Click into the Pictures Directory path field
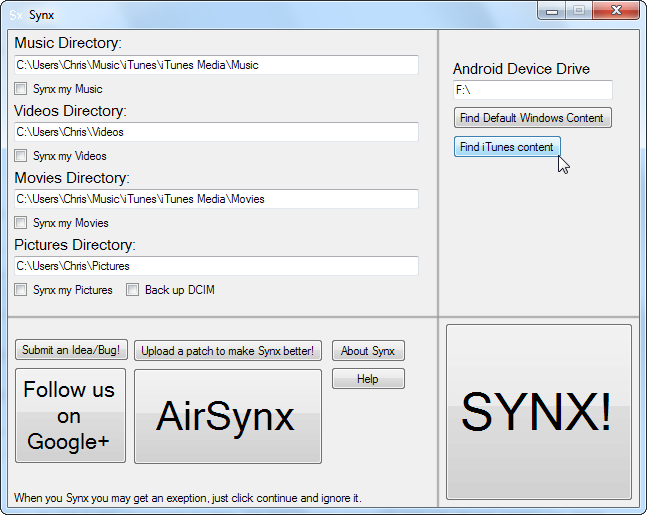Screen dimensions: 647x515 [x=216, y=266]
